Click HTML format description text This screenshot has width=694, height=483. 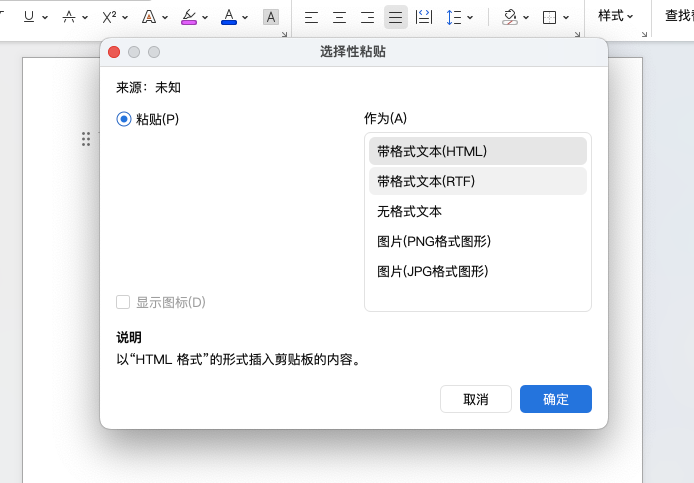(x=239, y=359)
